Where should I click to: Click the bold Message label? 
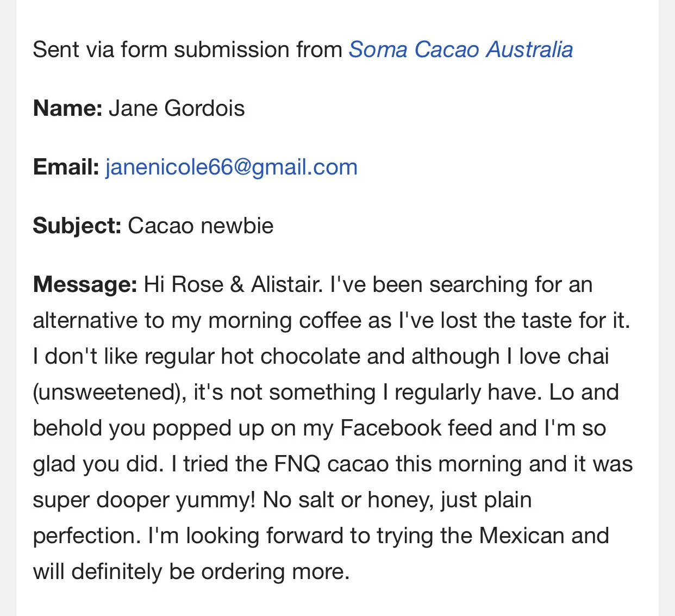[85, 285]
